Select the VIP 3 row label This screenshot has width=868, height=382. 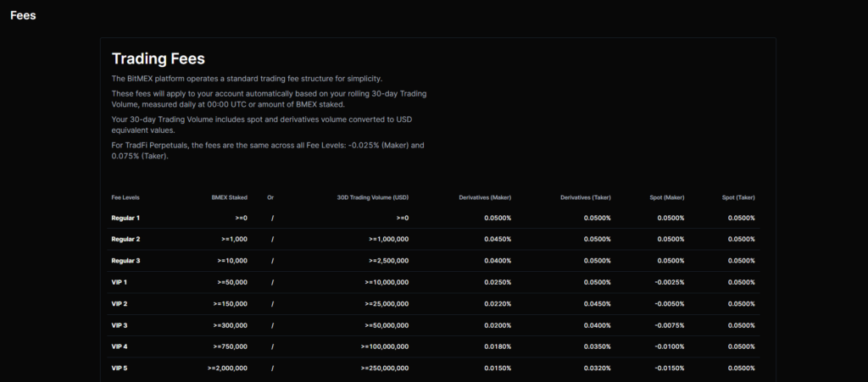(x=120, y=325)
